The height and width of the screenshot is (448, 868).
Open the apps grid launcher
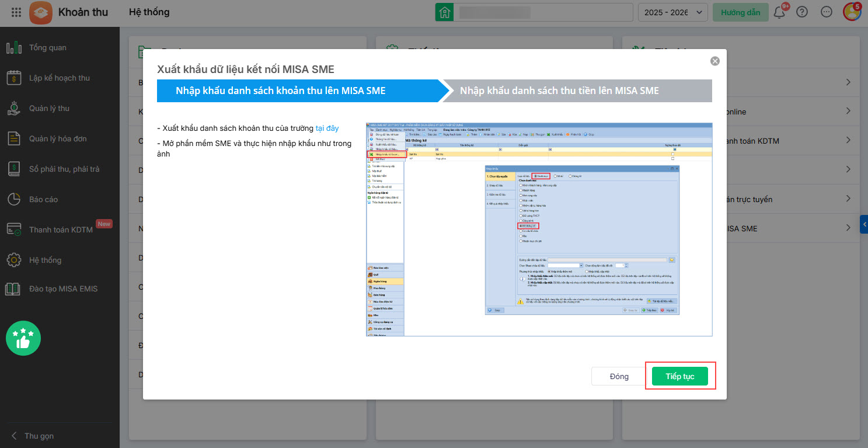[x=16, y=12]
